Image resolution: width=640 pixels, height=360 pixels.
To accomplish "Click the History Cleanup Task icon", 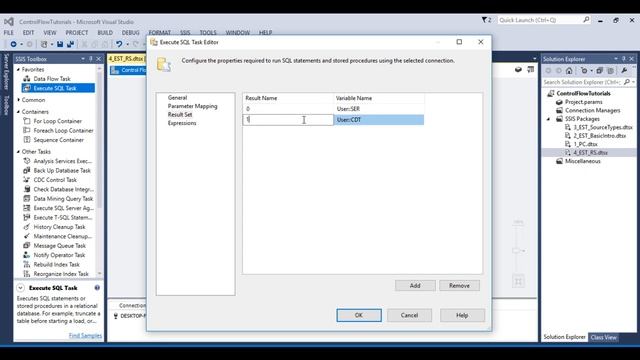I will pyautogui.click(x=27, y=227).
